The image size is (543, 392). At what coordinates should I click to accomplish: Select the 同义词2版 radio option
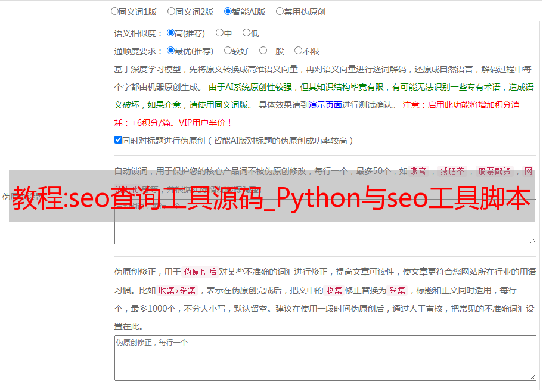171,11
